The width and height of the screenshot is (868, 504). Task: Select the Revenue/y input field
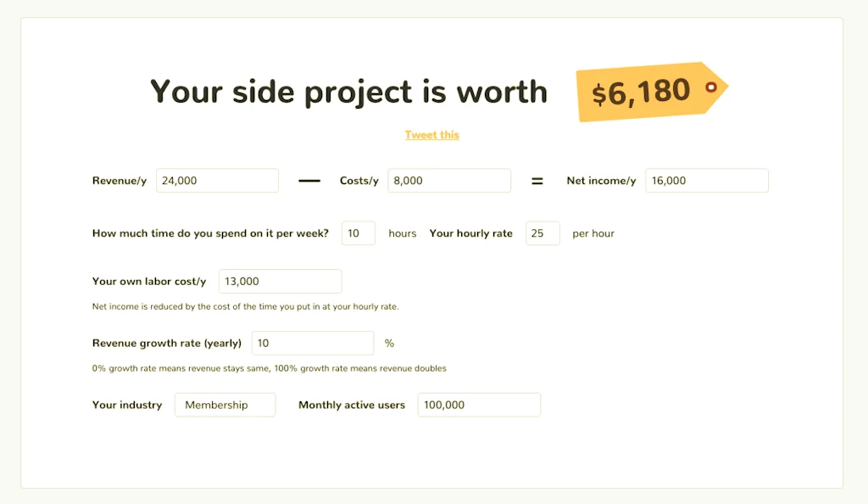pyautogui.click(x=217, y=180)
